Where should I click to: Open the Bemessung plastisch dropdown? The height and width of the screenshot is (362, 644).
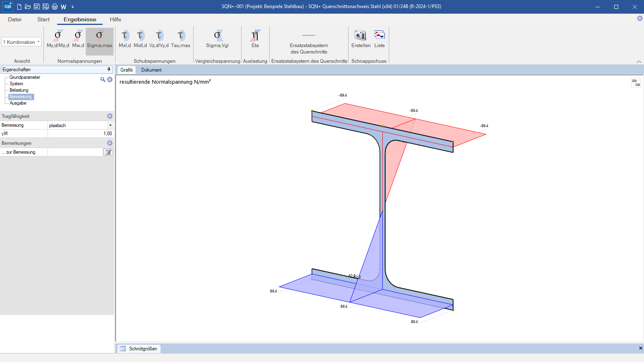(110, 125)
